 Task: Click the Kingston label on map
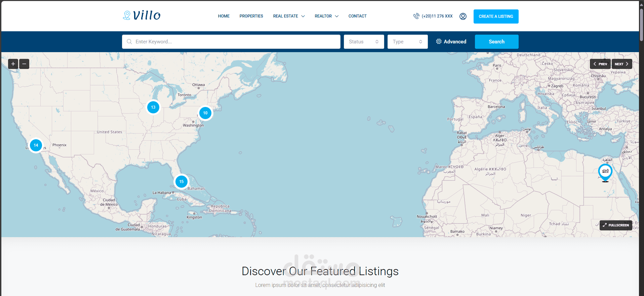(194, 217)
